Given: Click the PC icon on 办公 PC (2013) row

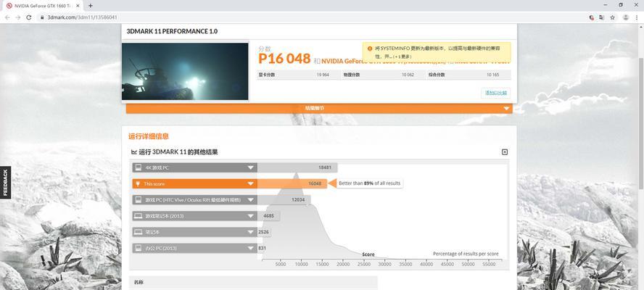Looking at the screenshot, I should point(139,248).
